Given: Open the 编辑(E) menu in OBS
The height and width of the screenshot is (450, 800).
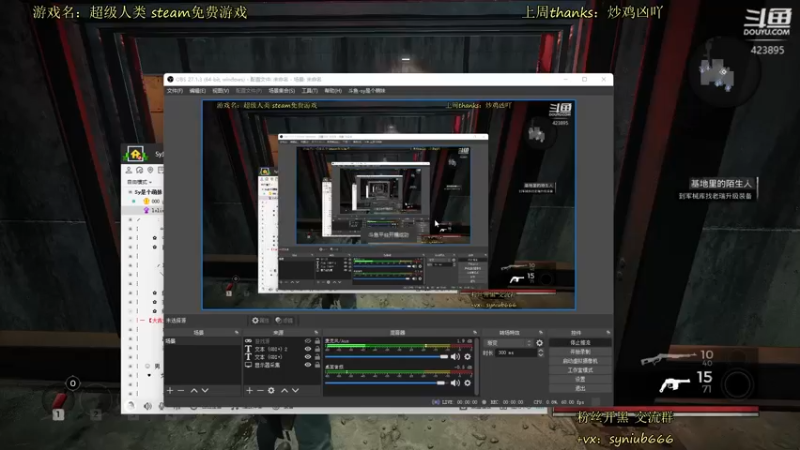Looking at the screenshot, I should [x=197, y=91].
